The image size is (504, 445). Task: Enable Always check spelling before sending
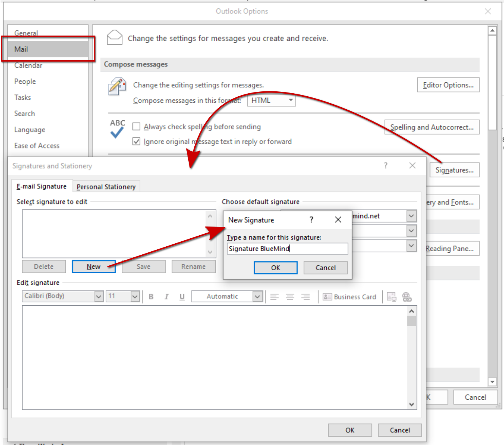click(x=137, y=127)
